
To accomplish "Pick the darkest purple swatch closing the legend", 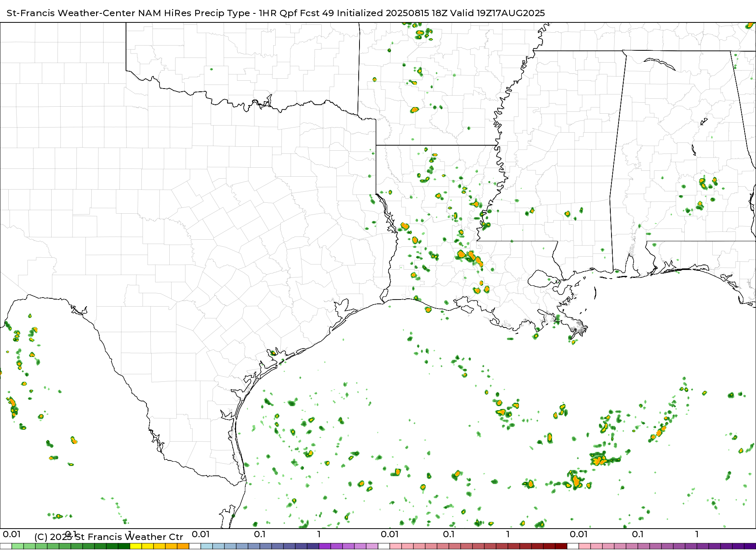I will [x=750, y=546].
